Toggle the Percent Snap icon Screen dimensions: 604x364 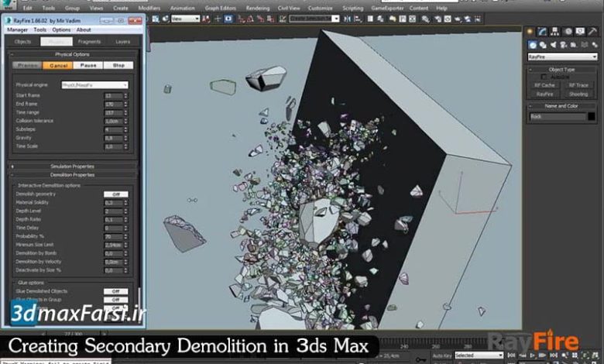(x=261, y=19)
